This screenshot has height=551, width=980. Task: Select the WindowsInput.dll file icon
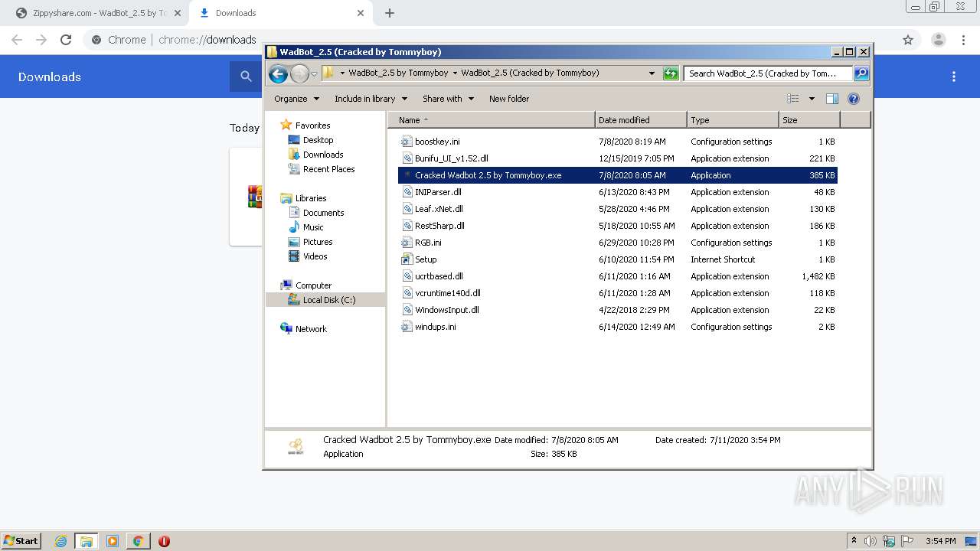pyautogui.click(x=407, y=310)
